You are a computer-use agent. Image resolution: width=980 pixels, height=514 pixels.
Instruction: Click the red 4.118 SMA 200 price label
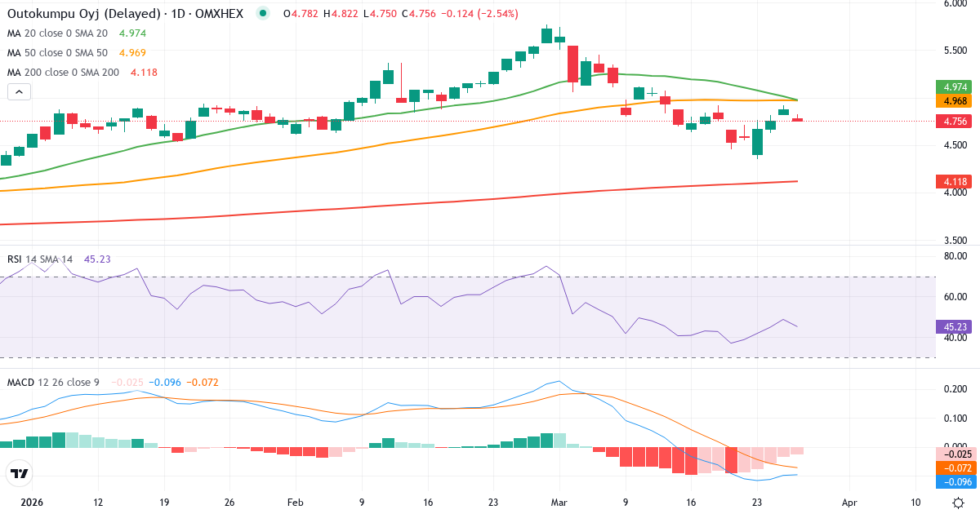point(954,181)
